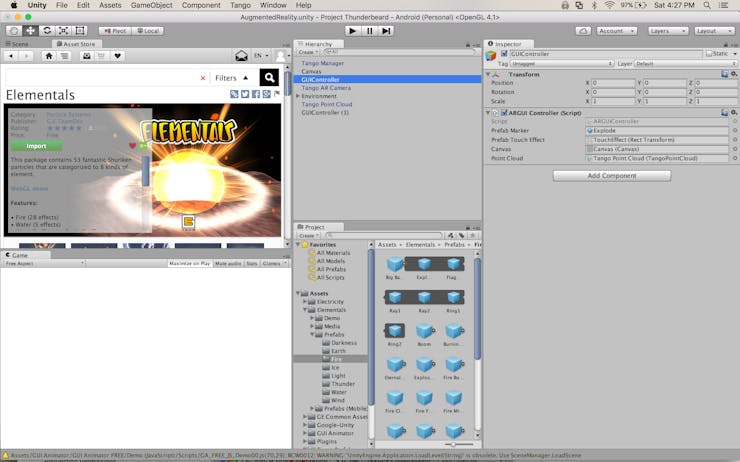The image size is (740, 462).
Task: Open the Asset Store inbox envelope
Action: (x=241, y=56)
